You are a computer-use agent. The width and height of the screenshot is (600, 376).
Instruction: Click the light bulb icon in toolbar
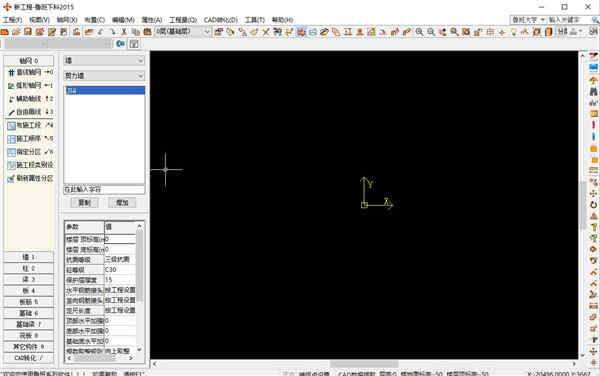point(514,32)
